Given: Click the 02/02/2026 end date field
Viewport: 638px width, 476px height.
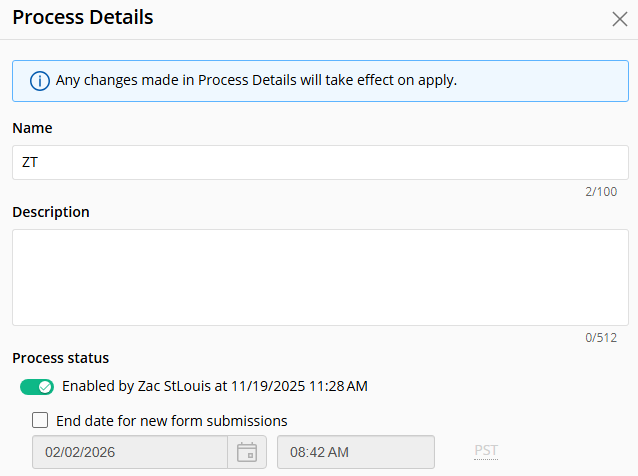Looking at the screenshot, I should pos(130,452).
